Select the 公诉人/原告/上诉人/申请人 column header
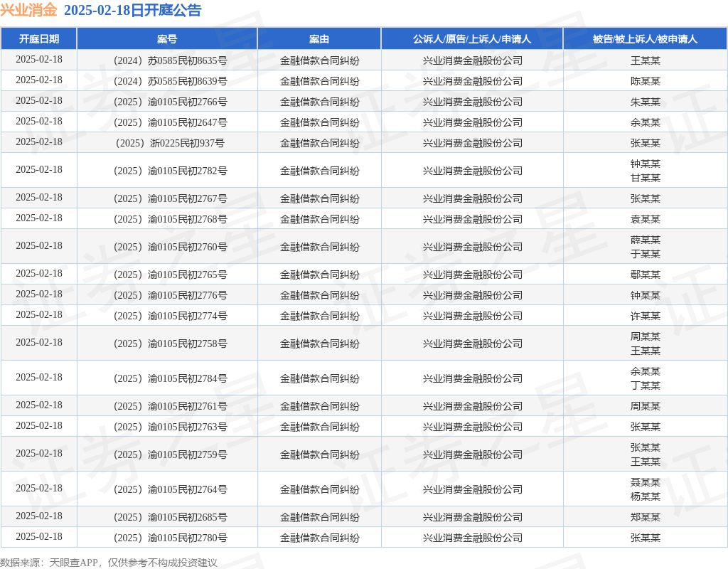This screenshot has height=569, width=728. coord(472,39)
